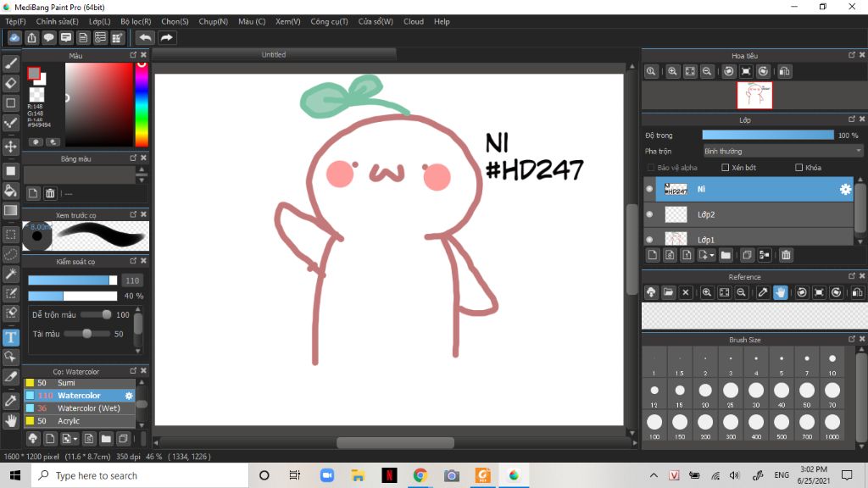Pop out the Reference panel
This screenshot has height=488, width=868.
[851, 275]
